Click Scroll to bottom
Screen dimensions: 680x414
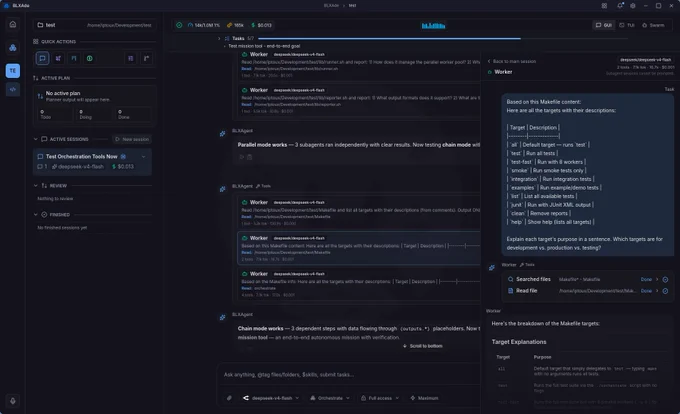423,346
